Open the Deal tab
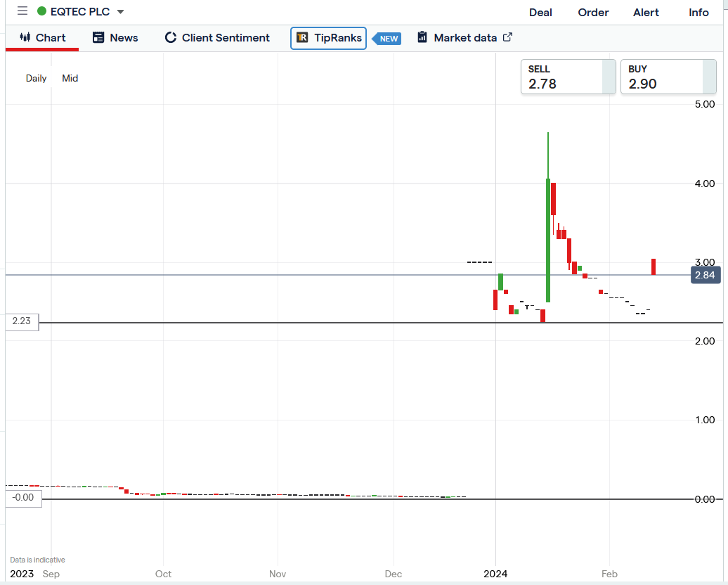Screen dimensions: 728x585 [540, 13]
